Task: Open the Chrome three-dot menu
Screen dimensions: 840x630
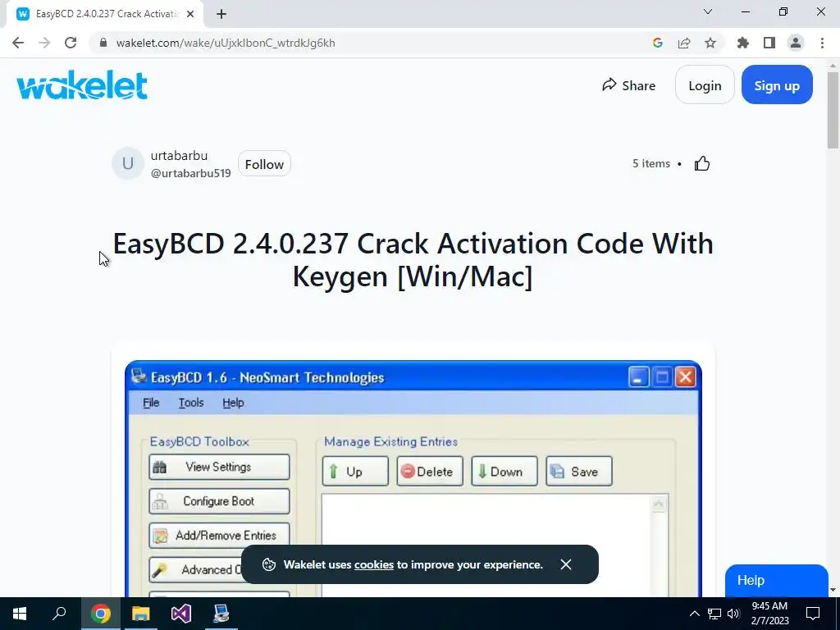Action: 822,43
